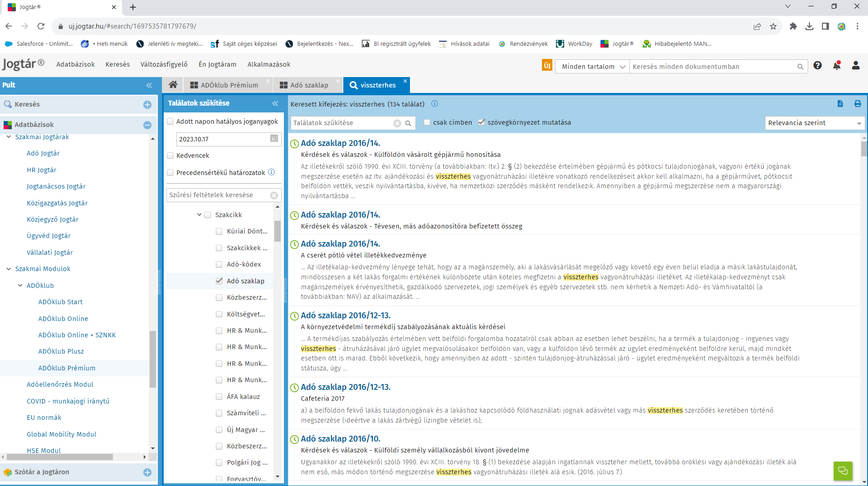Open the 'Adó szaklap 2016/10.' result
This screenshot has width=868, height=486.
340,438
